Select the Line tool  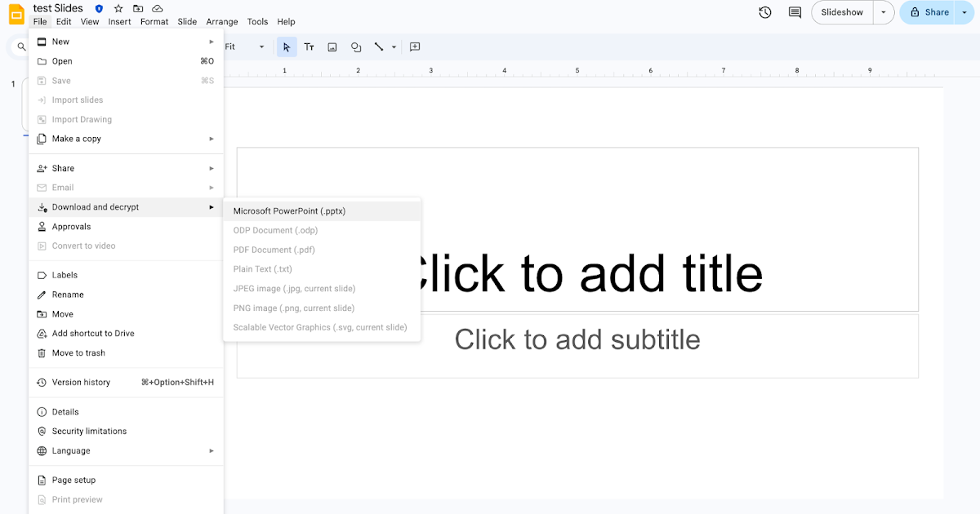(379, 47)
